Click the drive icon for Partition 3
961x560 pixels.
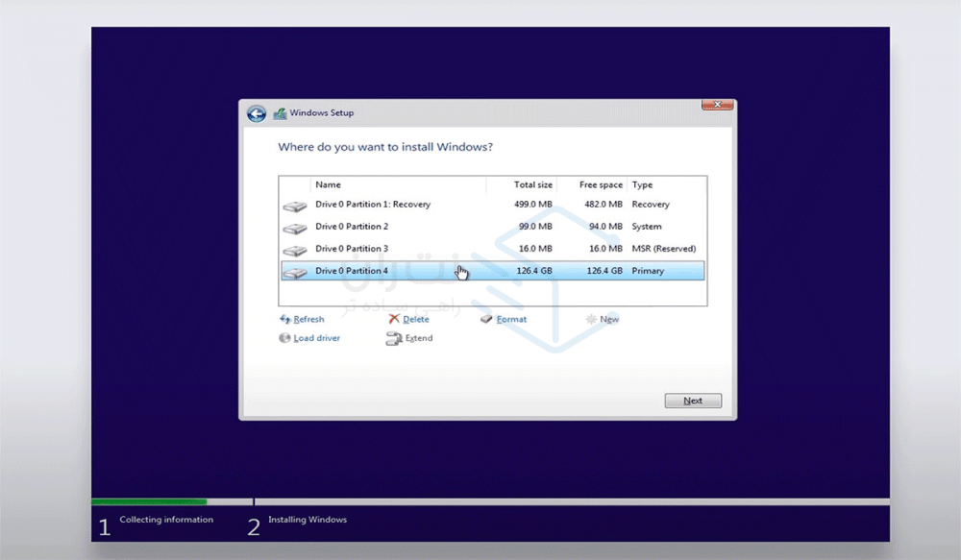point(295,251)
